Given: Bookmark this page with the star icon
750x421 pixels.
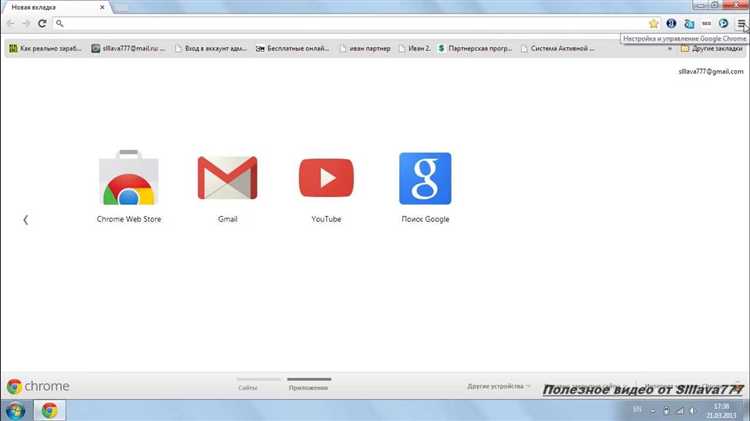Looking at the screenshot, I should point(653,23).
